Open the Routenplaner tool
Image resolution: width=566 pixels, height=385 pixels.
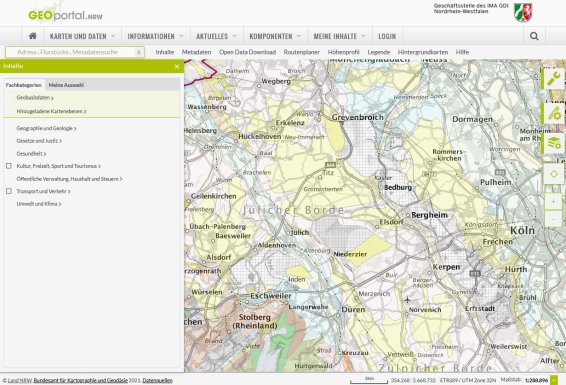coord(301,52)
